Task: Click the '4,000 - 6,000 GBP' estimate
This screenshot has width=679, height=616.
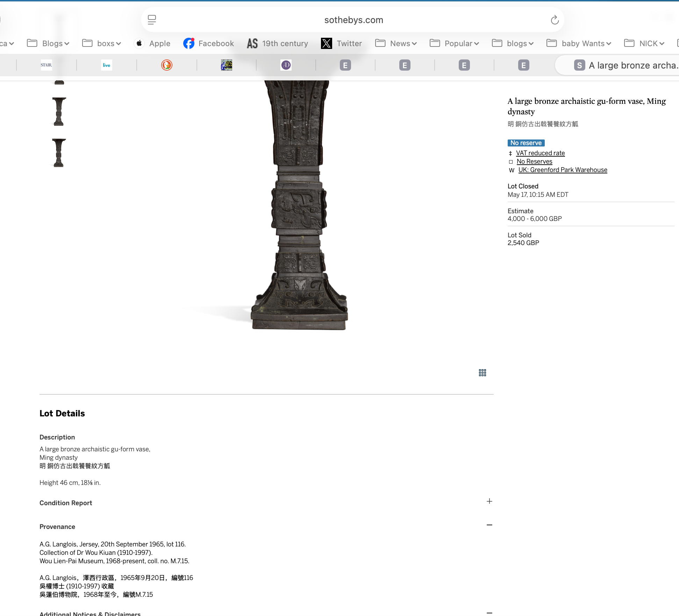Action: click(535, 219)
